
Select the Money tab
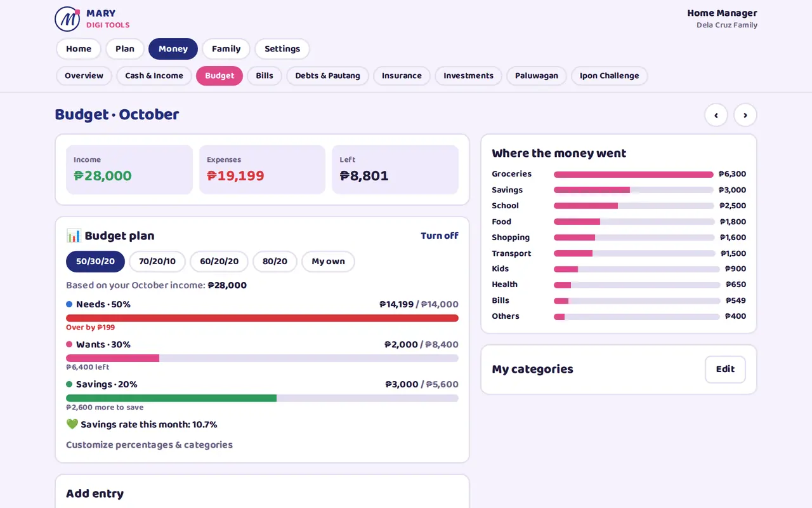[173, 49]
